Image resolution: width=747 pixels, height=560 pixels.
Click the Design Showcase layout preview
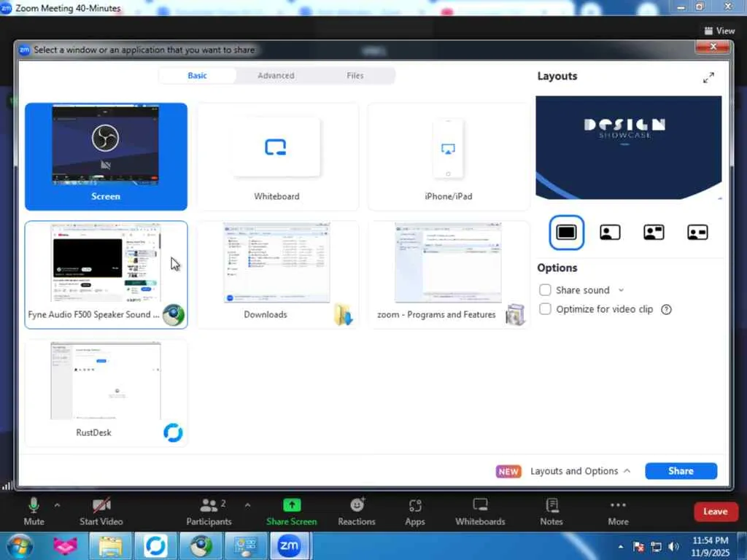(628, 147)
